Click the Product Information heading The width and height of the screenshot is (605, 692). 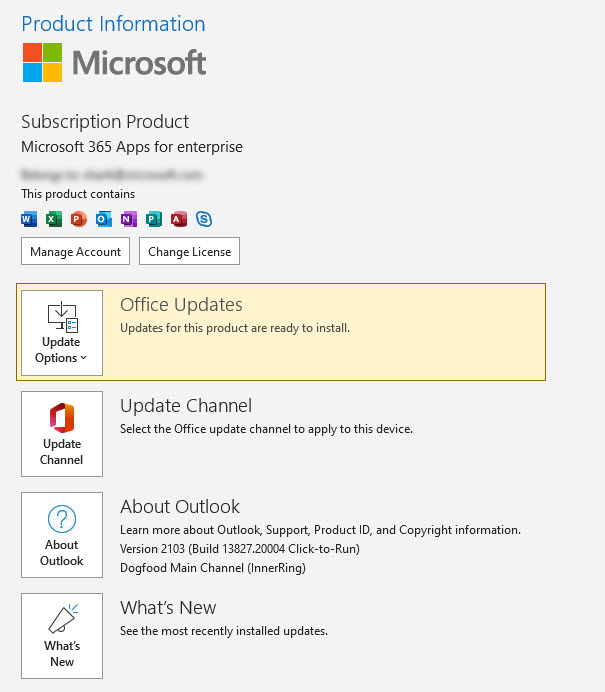113,24
